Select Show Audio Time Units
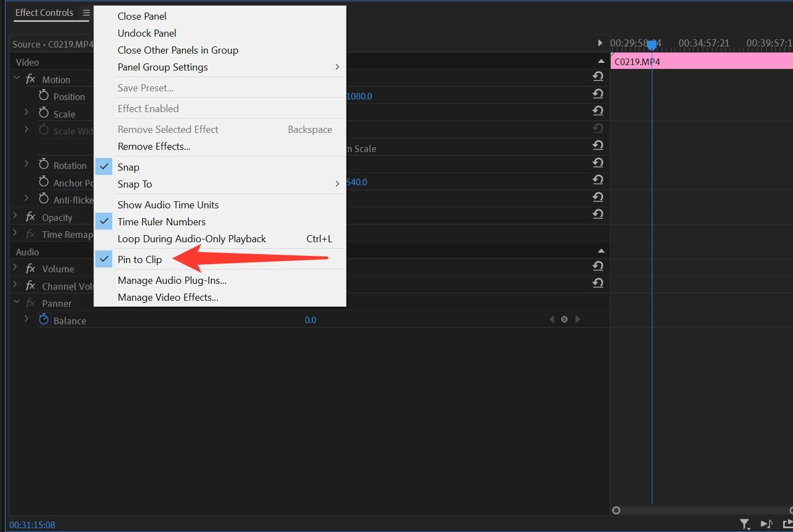 [220, 205]
